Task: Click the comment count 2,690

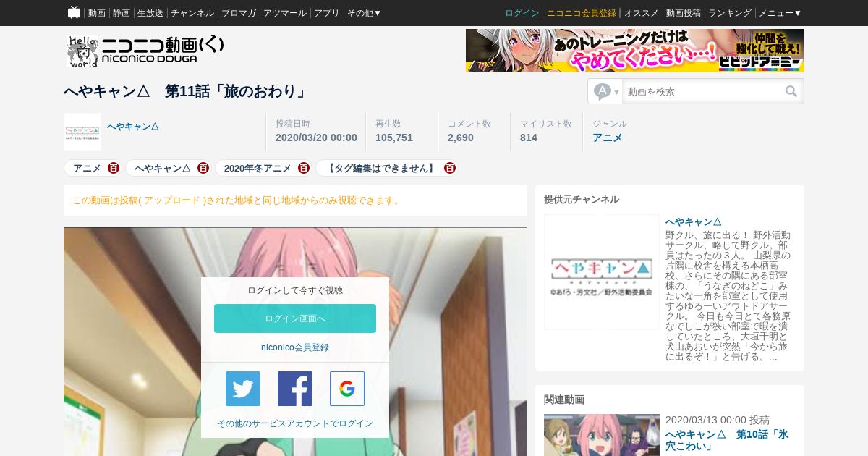Action: tap(461, 138)
